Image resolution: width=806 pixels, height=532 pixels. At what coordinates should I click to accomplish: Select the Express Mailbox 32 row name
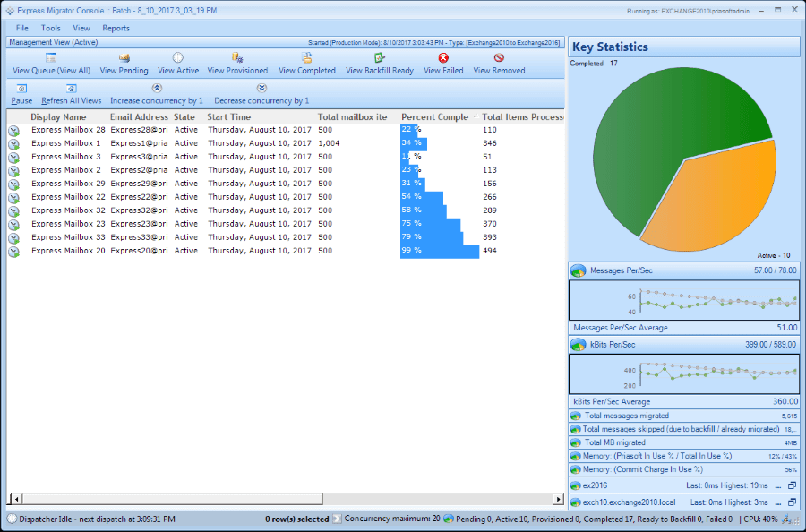[68, 210]
